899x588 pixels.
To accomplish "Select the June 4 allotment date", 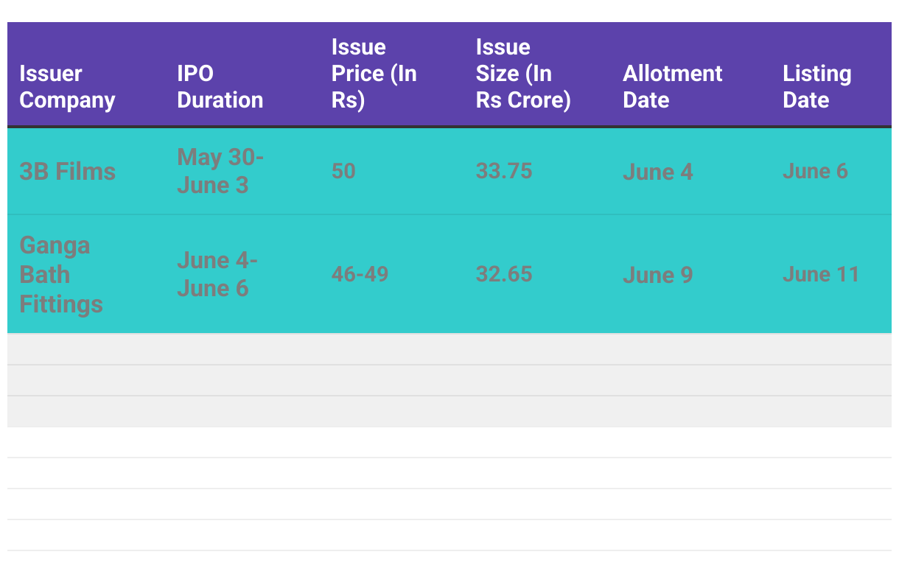I will 657,172.
